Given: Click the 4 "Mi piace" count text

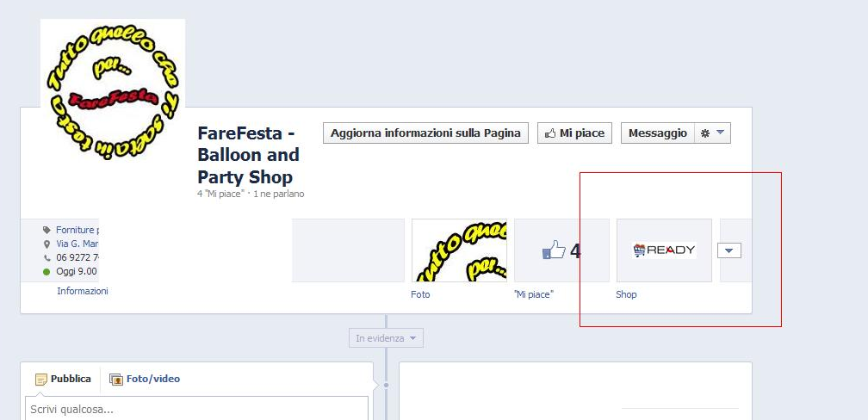Looking at the screenshot, I should [x=220, y=195].
